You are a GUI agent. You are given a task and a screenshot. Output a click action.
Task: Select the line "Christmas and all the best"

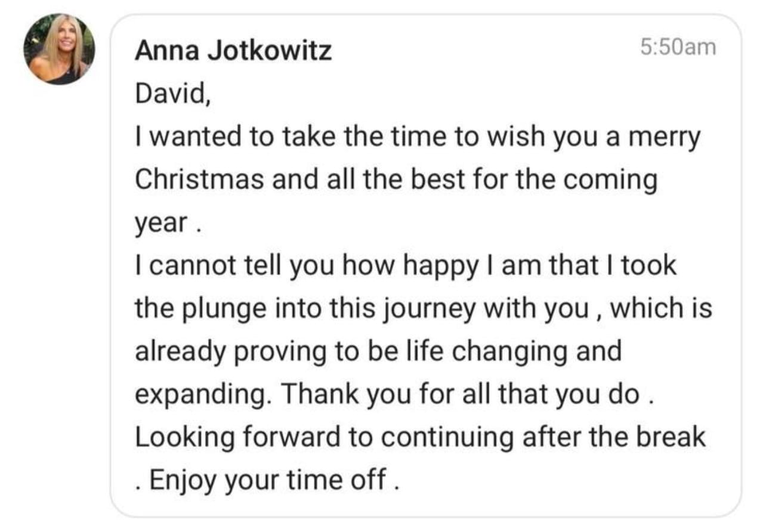pos(396,180)
